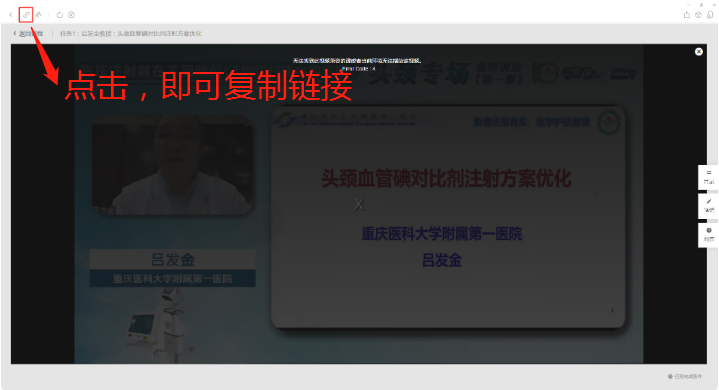Open the notes pencil side button
This screenshot has width=719, height=390.
(x=708, y=205)
